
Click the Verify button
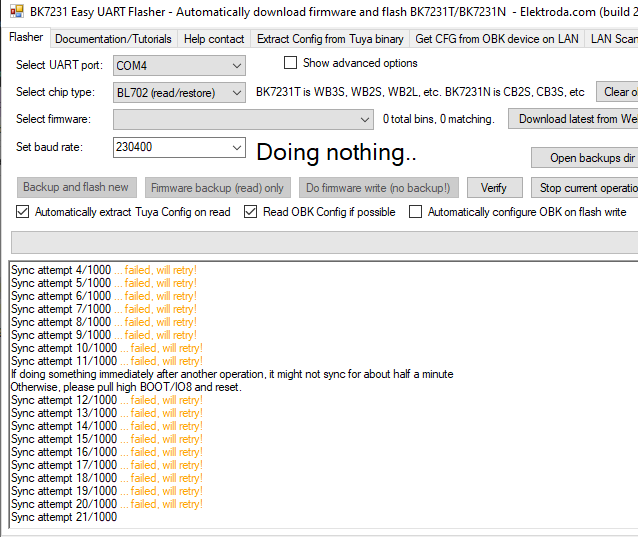(x=495, y=188)
